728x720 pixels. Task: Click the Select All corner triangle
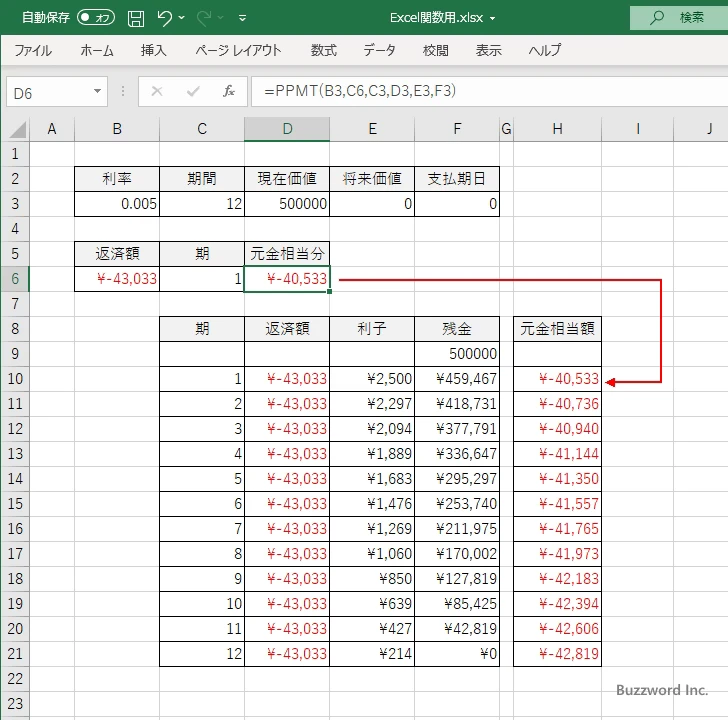pos(17,130)
